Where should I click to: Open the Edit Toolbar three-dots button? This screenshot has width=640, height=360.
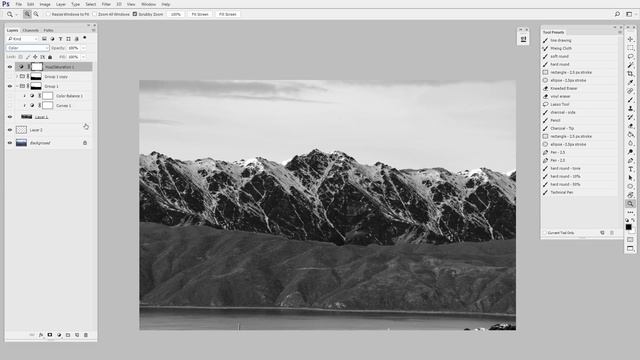[630, 212]
